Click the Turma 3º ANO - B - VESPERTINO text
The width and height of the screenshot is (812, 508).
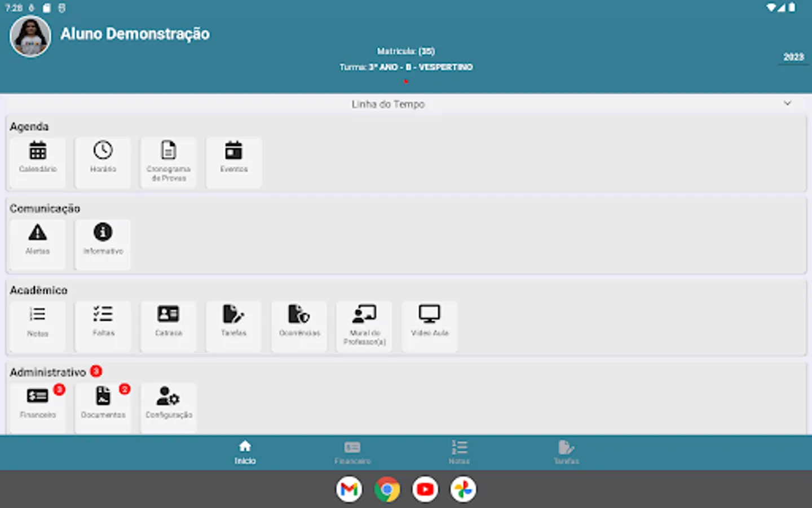(x=406, y=67)
